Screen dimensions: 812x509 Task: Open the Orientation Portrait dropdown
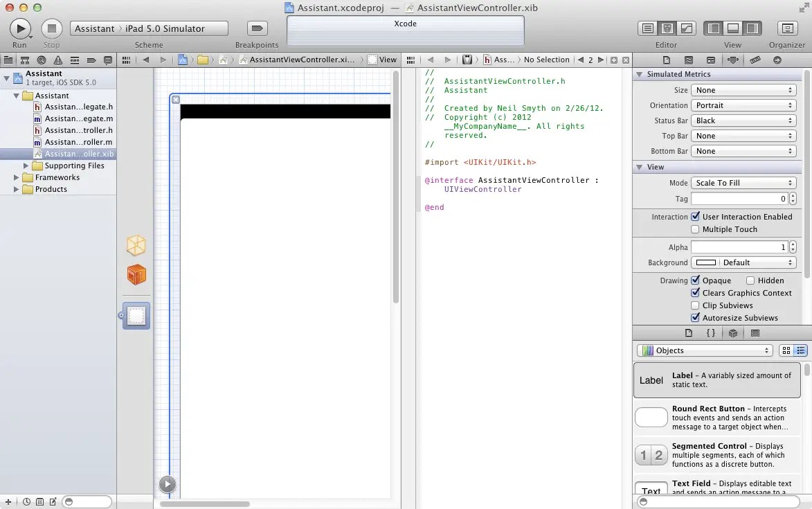pos(743,105)
